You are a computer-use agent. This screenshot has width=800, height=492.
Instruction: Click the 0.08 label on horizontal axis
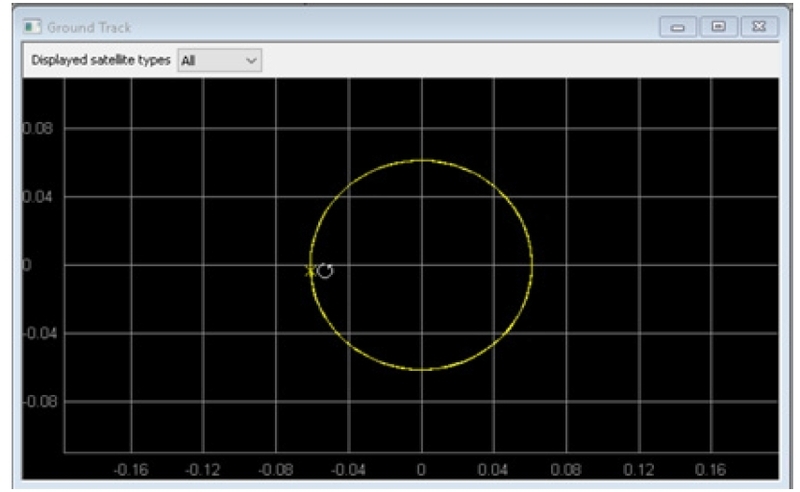pos(566,470)
